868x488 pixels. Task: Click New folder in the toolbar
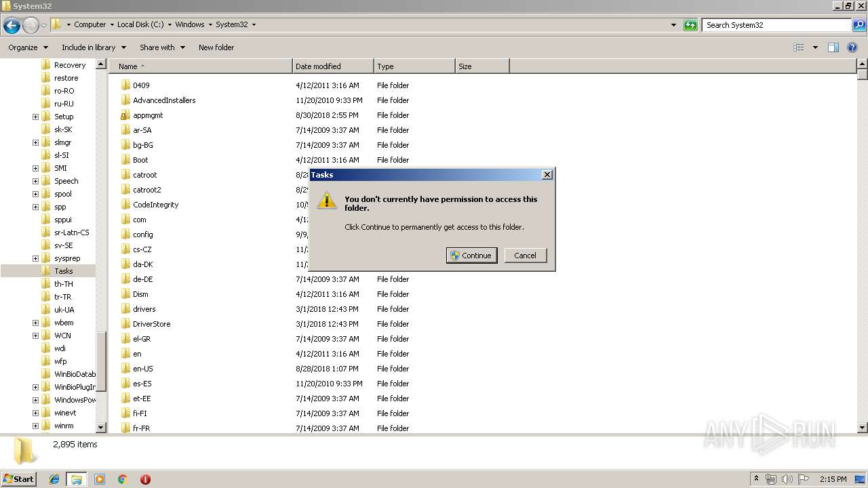coord(216,47)
